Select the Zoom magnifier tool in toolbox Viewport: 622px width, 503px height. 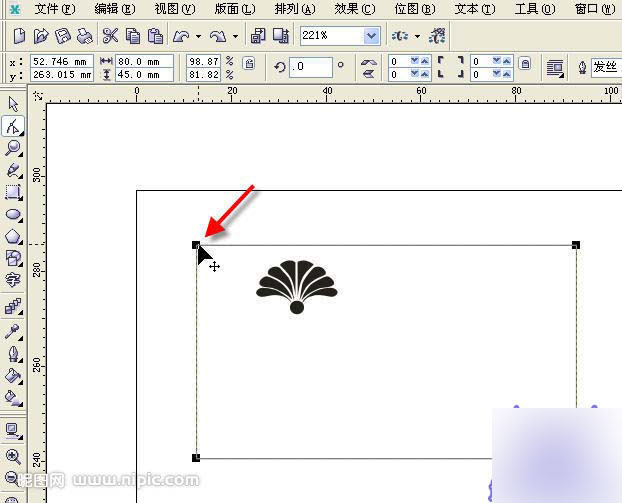[13, 148]
